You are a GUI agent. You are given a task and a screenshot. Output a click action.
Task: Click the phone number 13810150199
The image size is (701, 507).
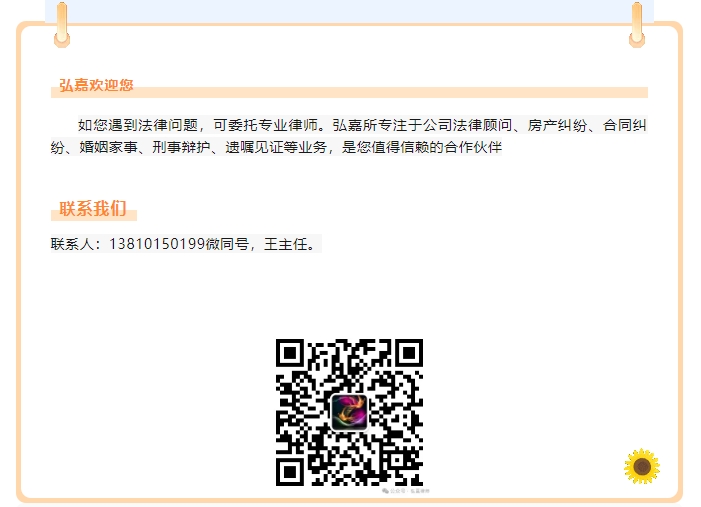tap(157, 244)
